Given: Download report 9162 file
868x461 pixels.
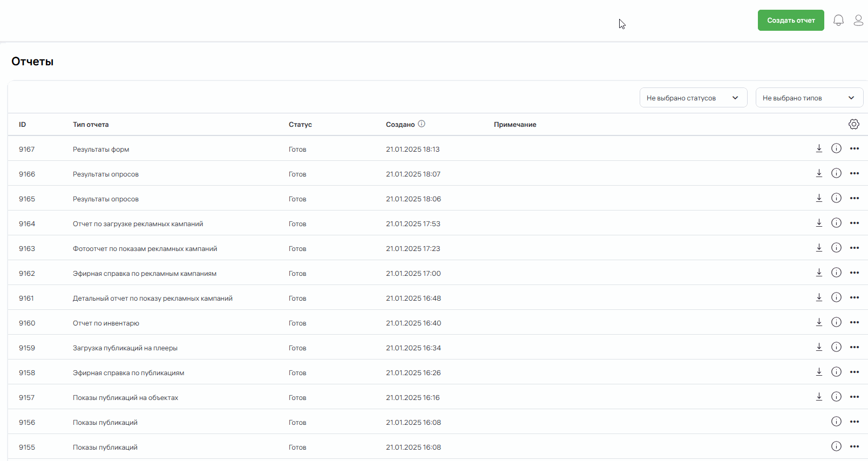Looking at the screenshot, I should [x=819, y=273].
